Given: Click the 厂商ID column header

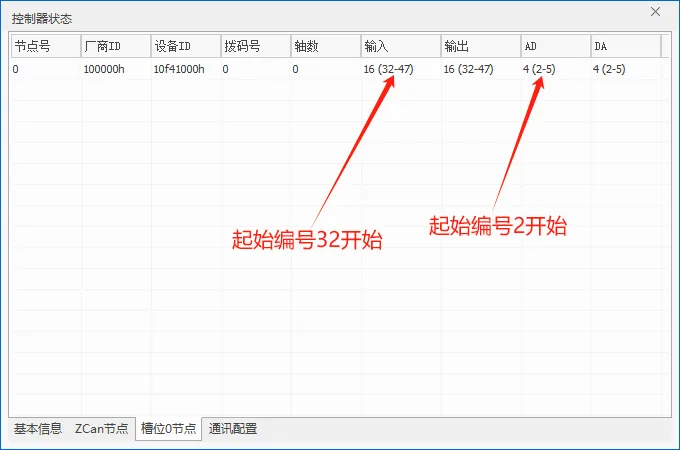Looking at the screenshot, I should point(116,46).
